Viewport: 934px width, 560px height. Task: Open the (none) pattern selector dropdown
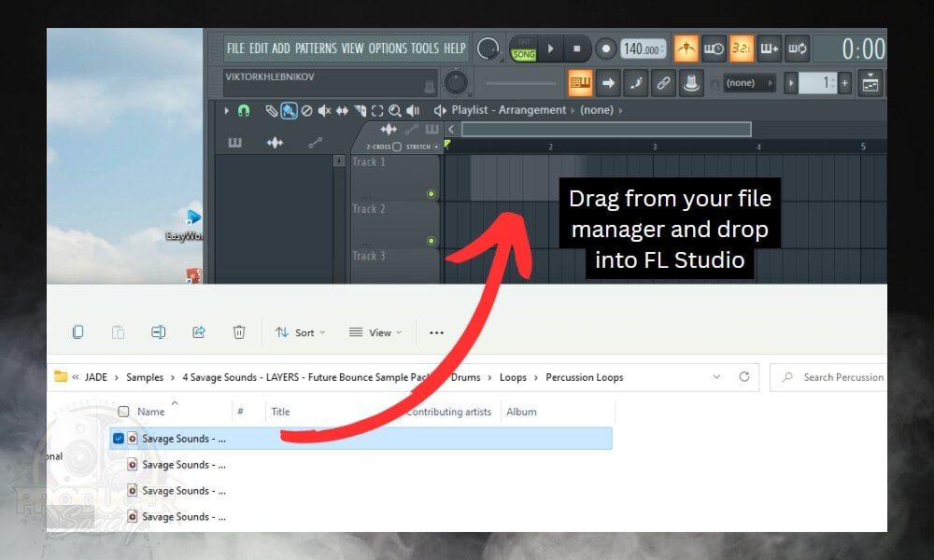pos(749,83)
